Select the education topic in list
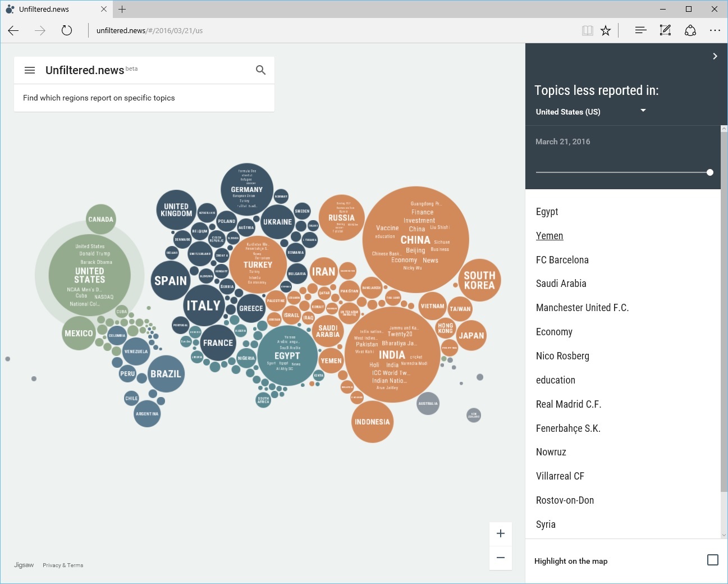 [555, 380]
